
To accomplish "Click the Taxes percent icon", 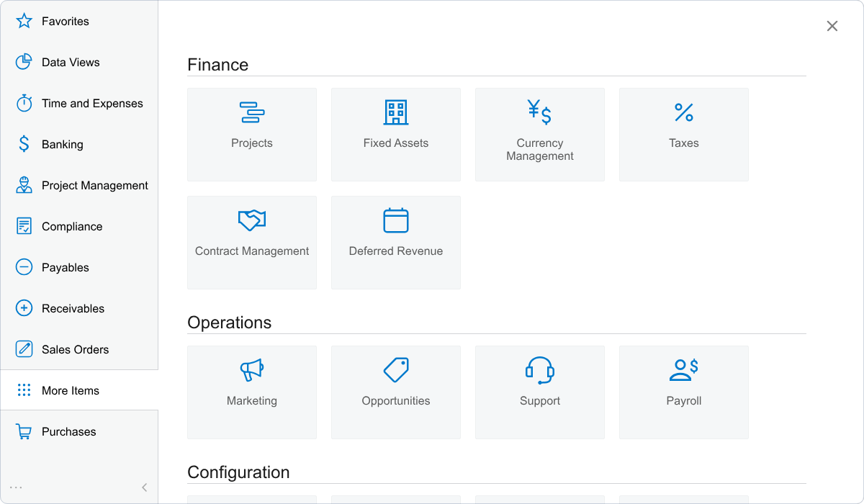I will click(684, 112).
